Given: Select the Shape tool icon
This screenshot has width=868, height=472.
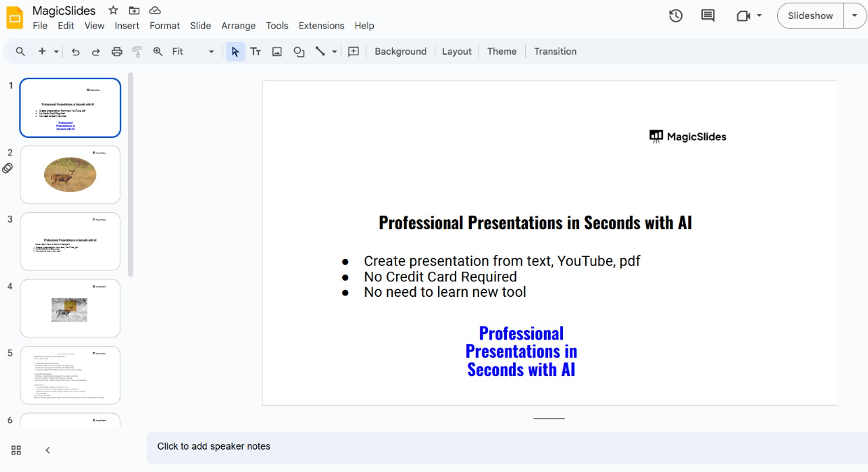Looking at the screenshot, I should tap(299, 52).
